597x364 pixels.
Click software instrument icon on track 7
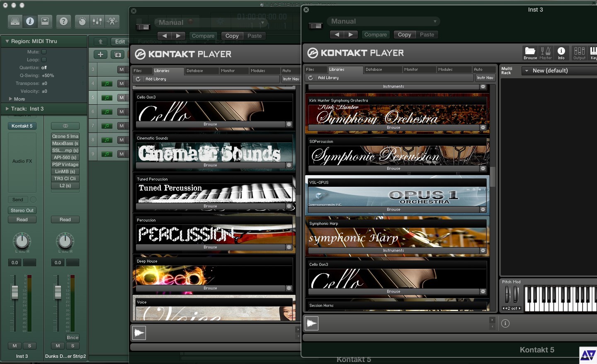point(107,126)
